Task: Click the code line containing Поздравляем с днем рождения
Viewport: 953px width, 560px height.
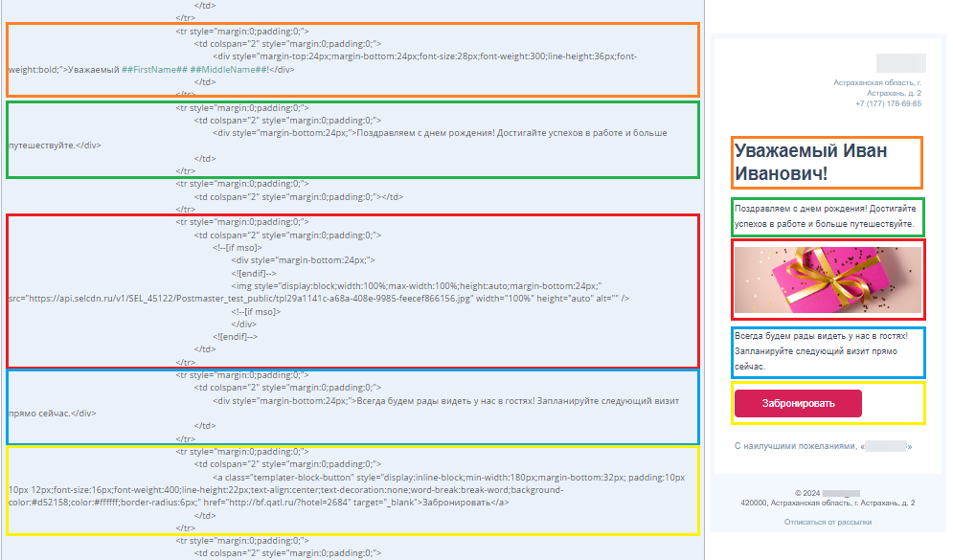Action: pos(440,133)
